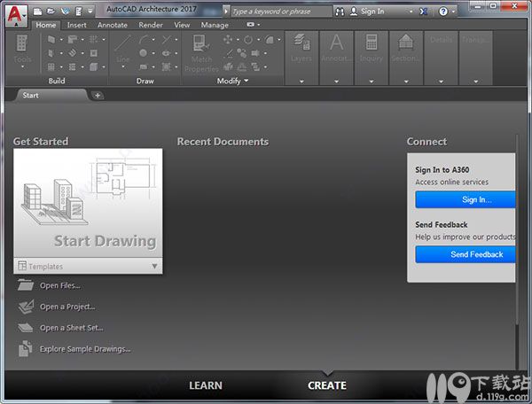
Task: Select the Rotate tool in Modify panel
Action: coord(248,39)
